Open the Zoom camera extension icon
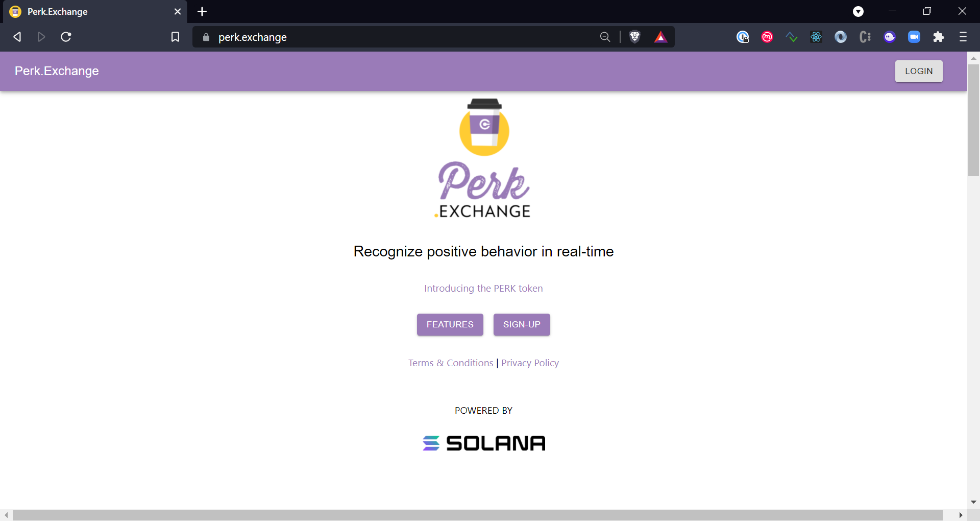The height and width of the screenshot is (521, 980). click(914, 37)
